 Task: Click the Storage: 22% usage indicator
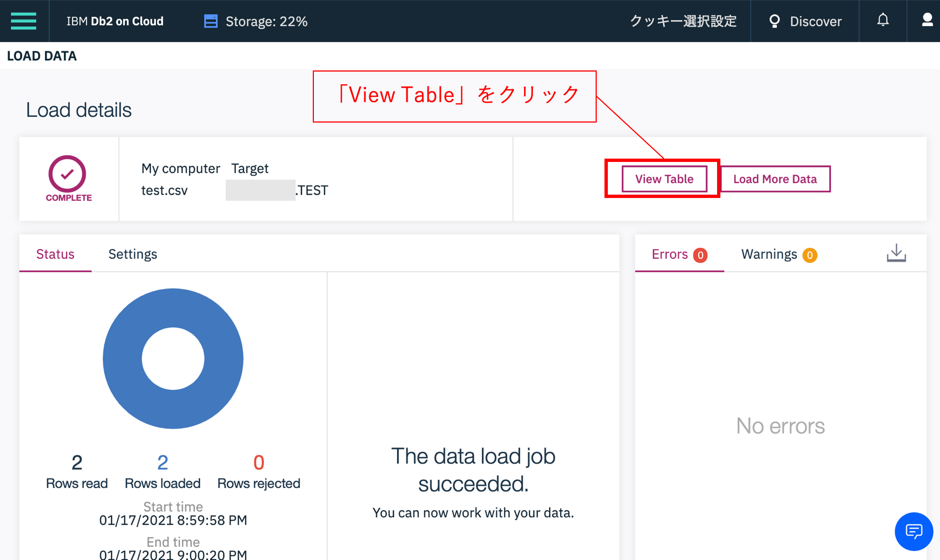266,21
